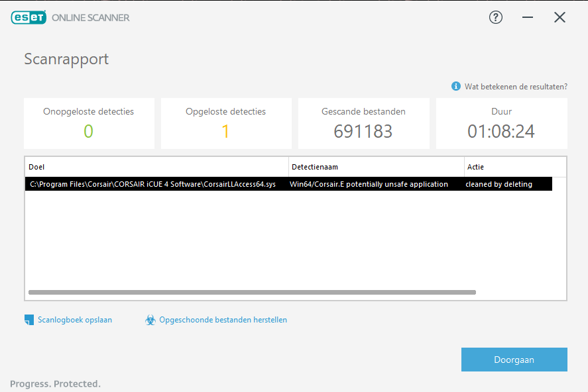Click the biohazard restore files icon

point(150,320)
